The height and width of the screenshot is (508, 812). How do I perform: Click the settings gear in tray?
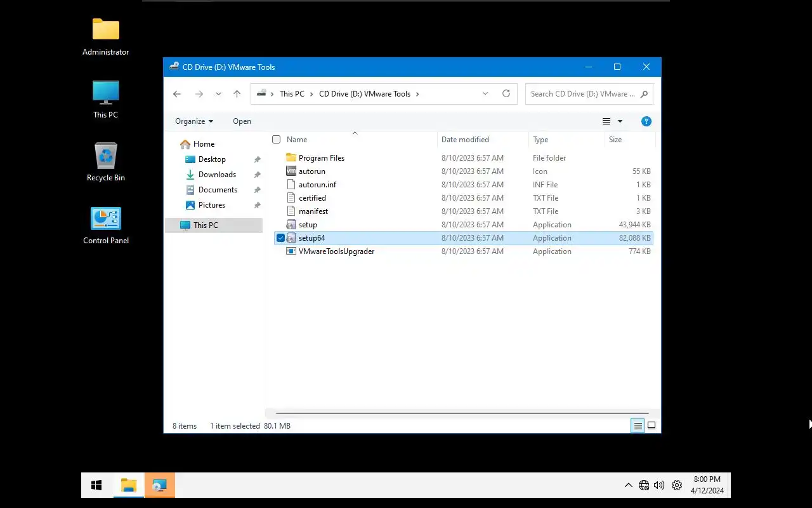click(x=677, y=486)
